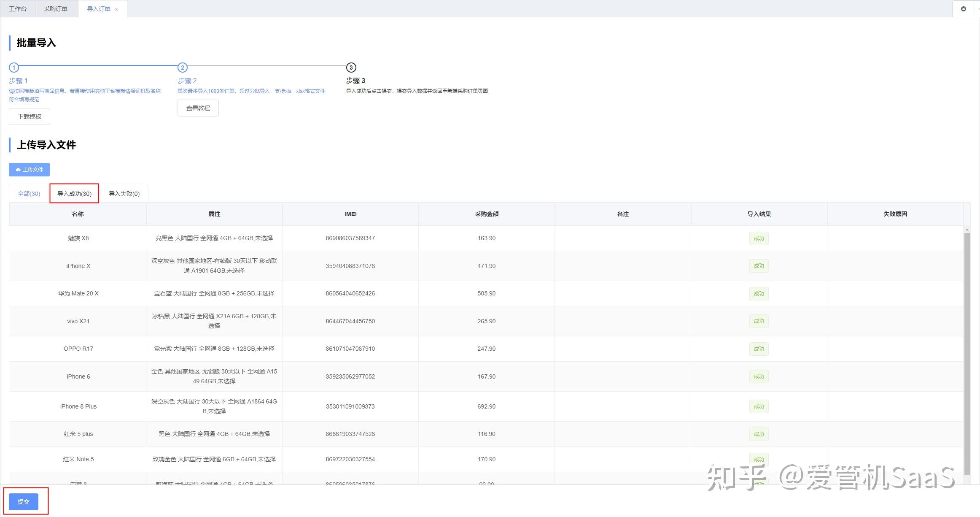Click the 上传文件 upload button

(30, 170)
